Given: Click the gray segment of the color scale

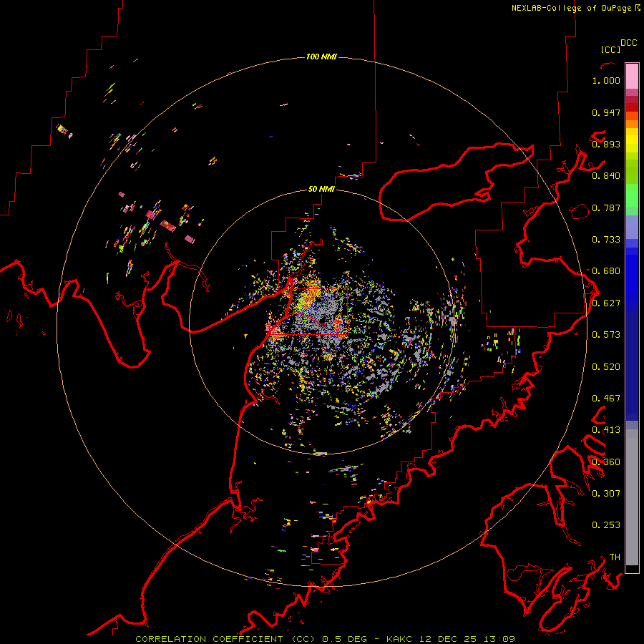Looking at the screenshot, I should click(x=632, y=497).
